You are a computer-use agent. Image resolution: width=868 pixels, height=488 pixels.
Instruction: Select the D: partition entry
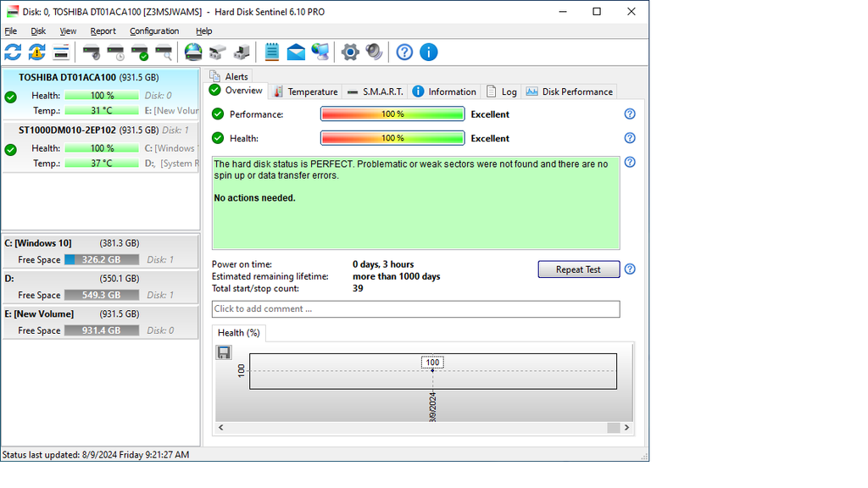click(101, 286)
